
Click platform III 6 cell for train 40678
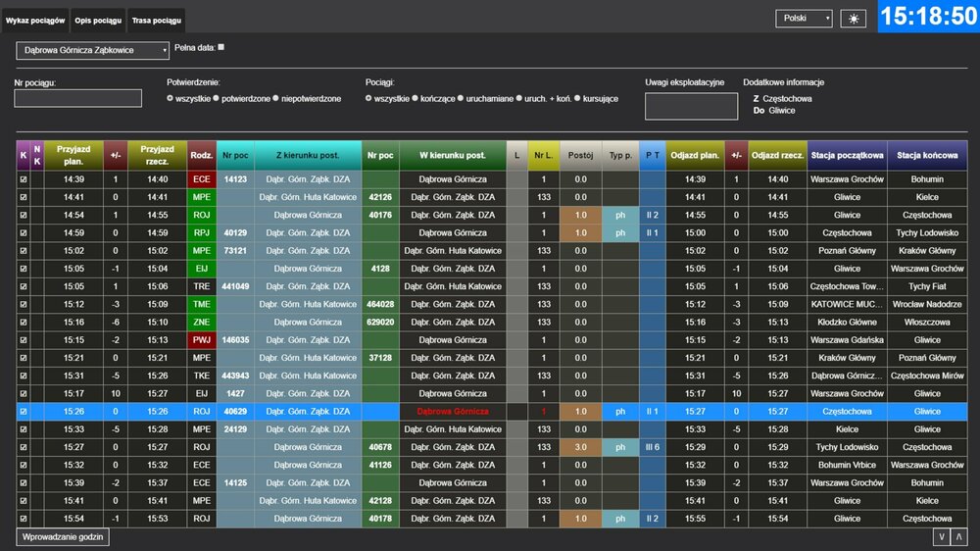point(652,447)
